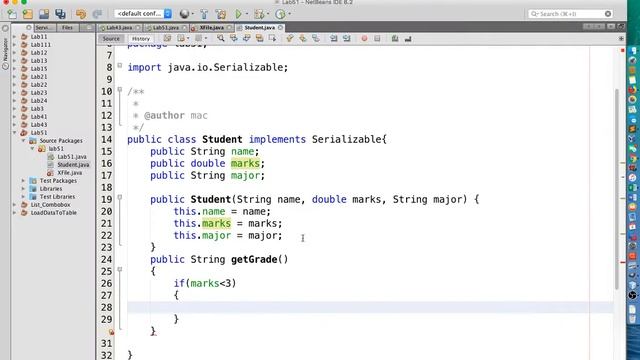Click the Open Project toolbar icon
The width and height of the screenshot is (640, 360).
pos(44,14)
